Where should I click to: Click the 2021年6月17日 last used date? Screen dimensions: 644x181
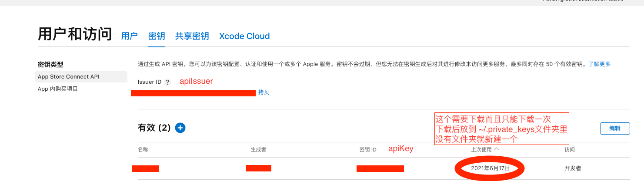(x=490, y=168)
